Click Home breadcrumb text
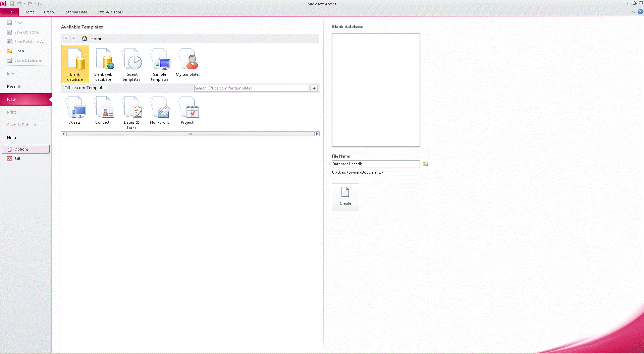 coord(96,39)
